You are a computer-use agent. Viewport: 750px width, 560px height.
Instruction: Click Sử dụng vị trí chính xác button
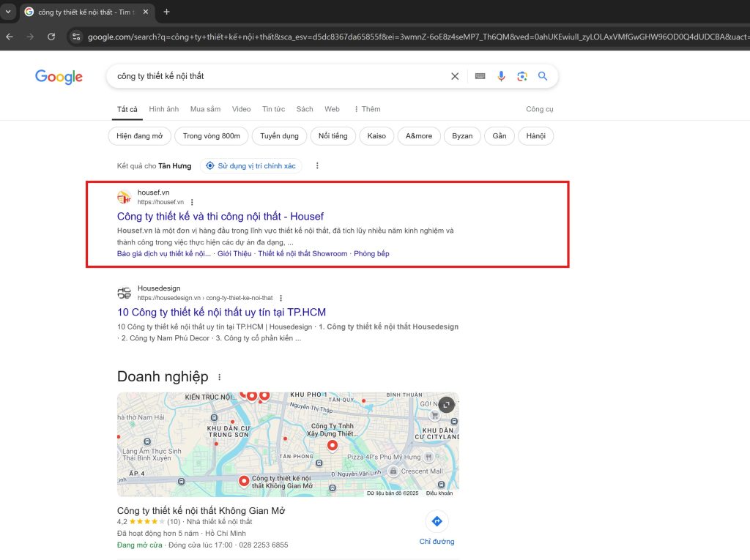(x=250, y=166)
